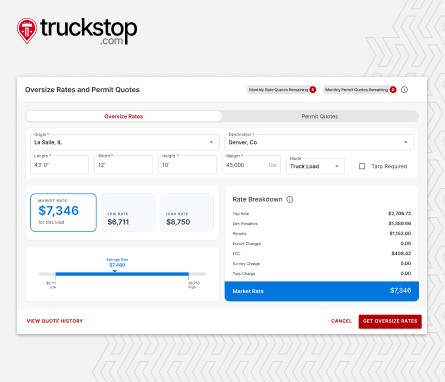
Task: Open the Mode Truck Load dropdown
Action: coord(315,166)
